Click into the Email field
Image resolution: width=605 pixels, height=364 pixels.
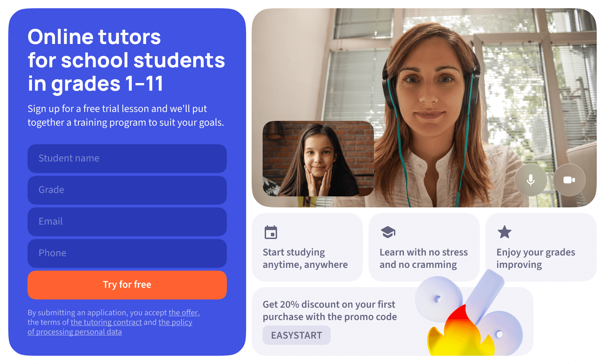pyautogui.click(x=127, y=221)
